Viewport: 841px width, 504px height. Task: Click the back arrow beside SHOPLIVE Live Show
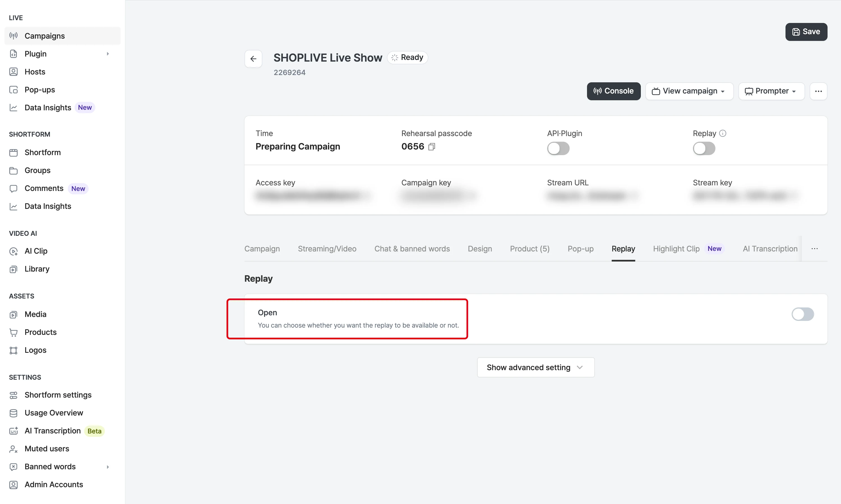pyautogui.click(x=253, y=59)
